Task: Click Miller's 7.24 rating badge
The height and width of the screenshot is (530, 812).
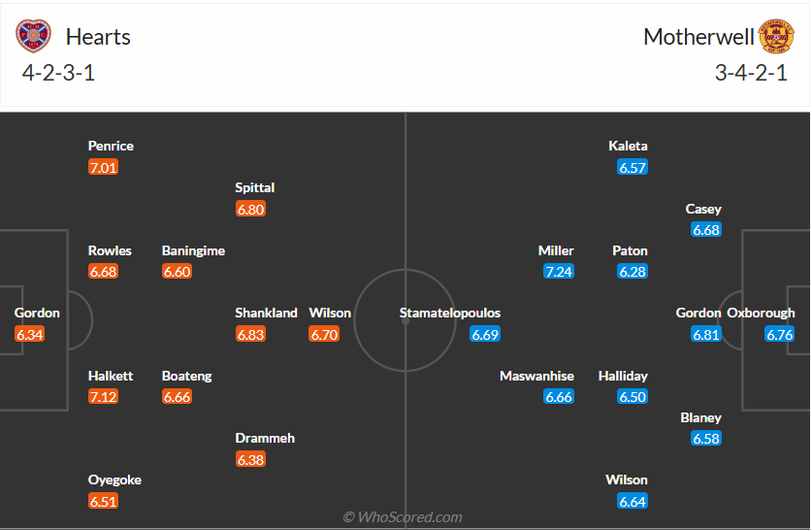Action: click(559, 272)
